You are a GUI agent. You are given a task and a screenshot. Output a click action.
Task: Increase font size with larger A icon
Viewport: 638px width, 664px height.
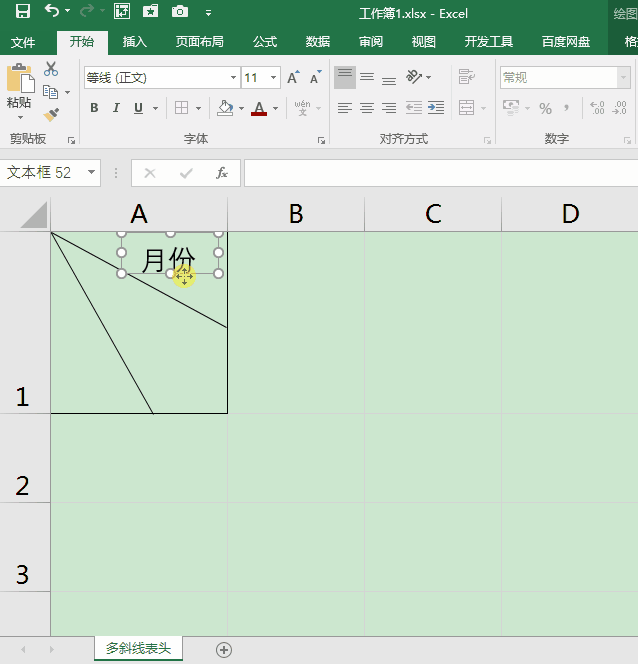coord(293,77)
